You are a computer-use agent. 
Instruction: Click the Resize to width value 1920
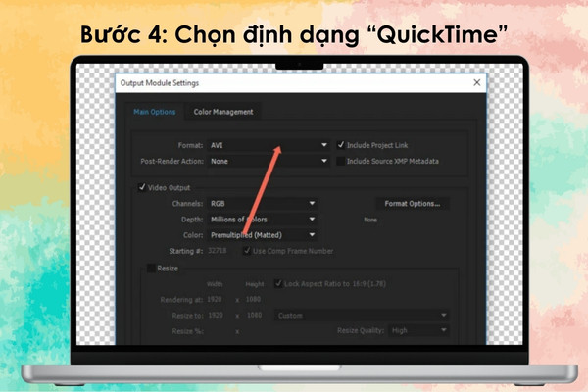216,316
